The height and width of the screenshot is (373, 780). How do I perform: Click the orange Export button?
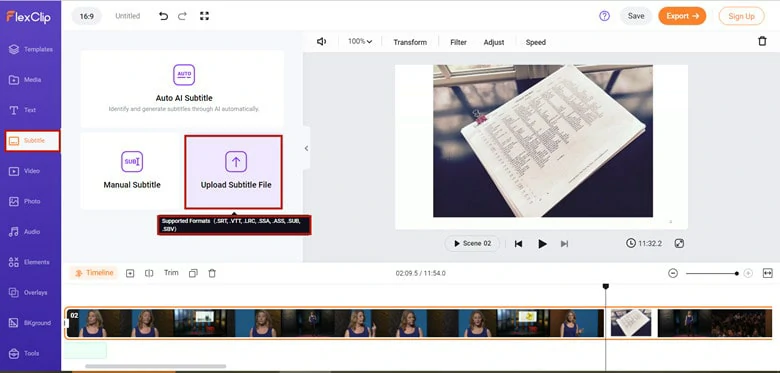(x=682, y=16)
